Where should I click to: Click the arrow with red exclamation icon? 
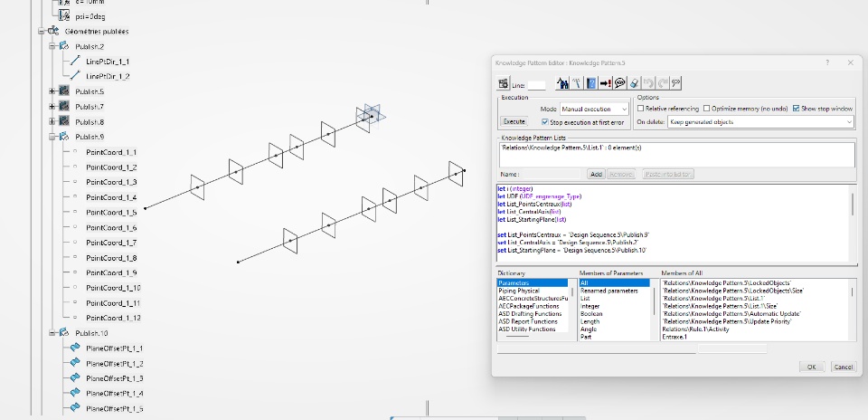point(606,83)
